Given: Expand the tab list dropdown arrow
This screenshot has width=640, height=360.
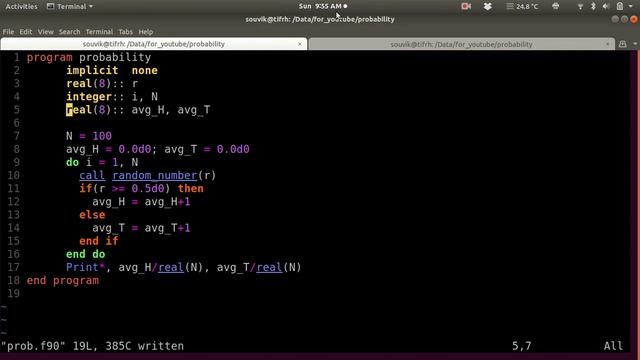Looking at the screenshot, I should coord(635,44).
